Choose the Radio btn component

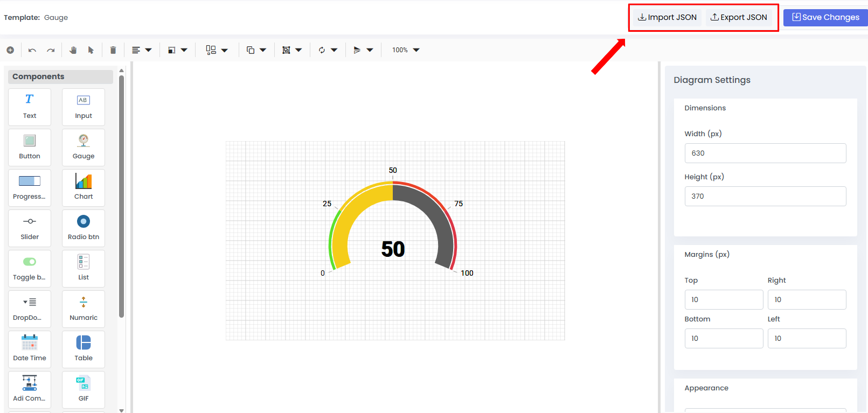click(84, 228)
